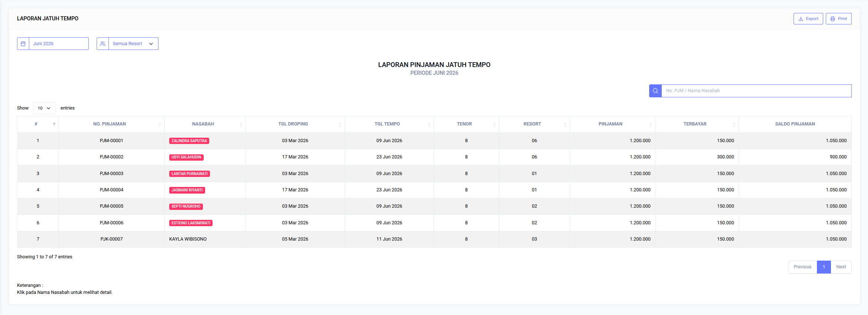The image size is (868, 315).
Task: Click the users icon beside Semua Resort
Action: coord(103,44)
